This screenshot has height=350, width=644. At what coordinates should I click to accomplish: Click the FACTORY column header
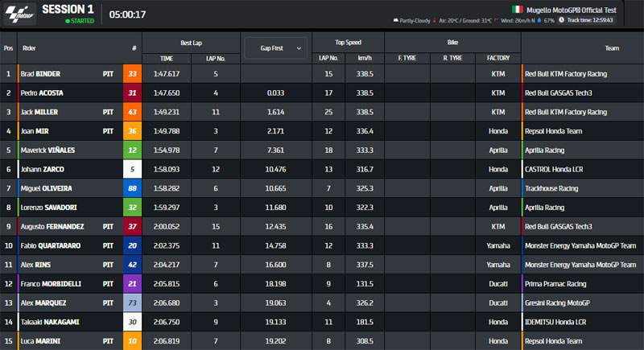(497, 58)
